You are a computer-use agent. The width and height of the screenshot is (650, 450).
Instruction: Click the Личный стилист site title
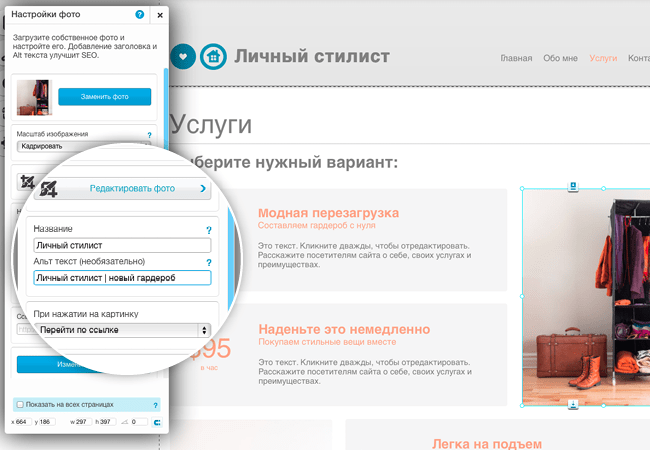(x=312, y=56)
